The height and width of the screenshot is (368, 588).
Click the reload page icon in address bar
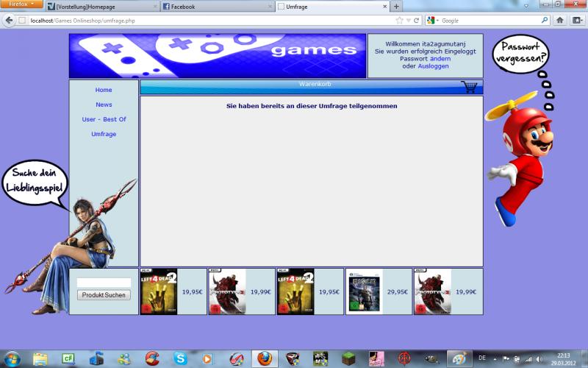[417, 21]
